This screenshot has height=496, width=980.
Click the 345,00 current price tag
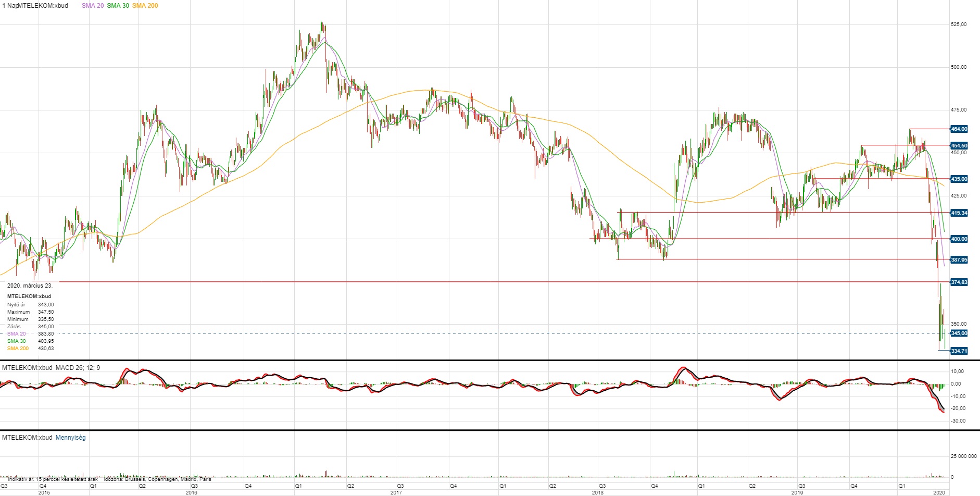pos(959,333)
